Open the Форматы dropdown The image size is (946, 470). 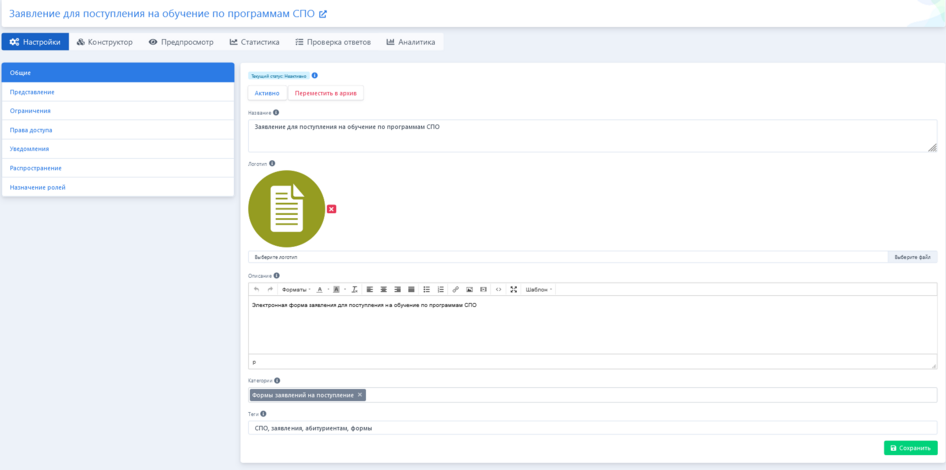coord(296,289)
